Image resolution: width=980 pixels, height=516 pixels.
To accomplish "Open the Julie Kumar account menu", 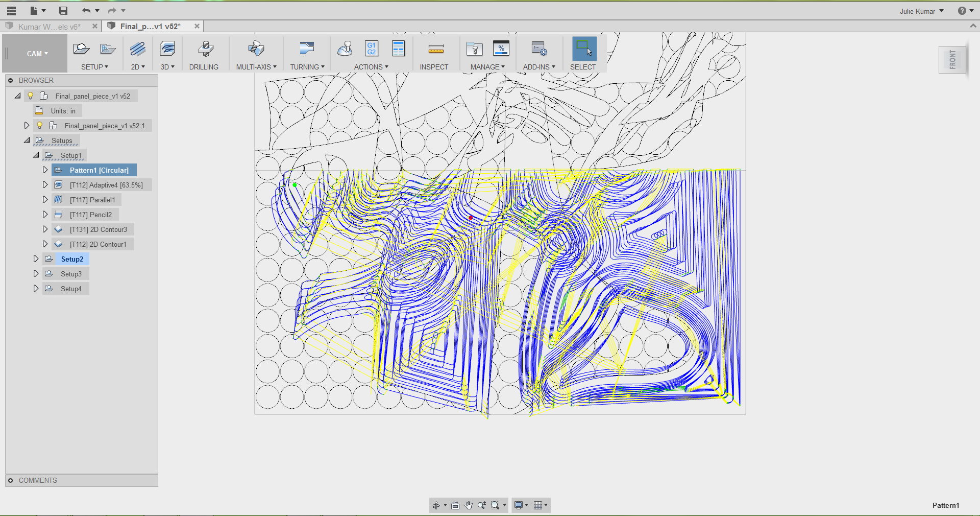I will click(x=922, y=11).
